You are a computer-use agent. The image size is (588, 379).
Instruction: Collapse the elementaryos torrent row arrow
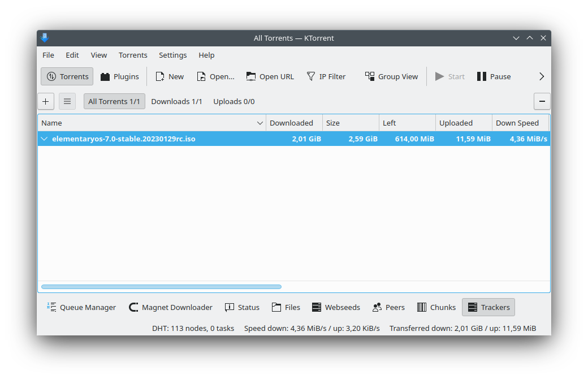click(x=44, y=139)
